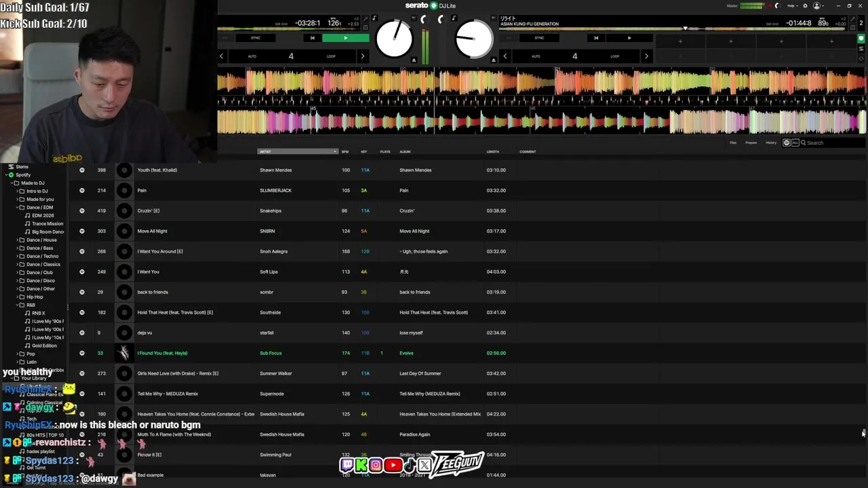Click the right deck spinning platter
Image resolution: width=868 pixels, height=488 pixels.
coord(474,39)
